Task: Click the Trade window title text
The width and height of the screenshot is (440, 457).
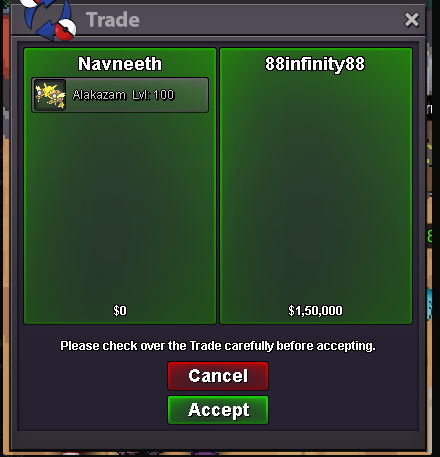Action: [113, 20]
